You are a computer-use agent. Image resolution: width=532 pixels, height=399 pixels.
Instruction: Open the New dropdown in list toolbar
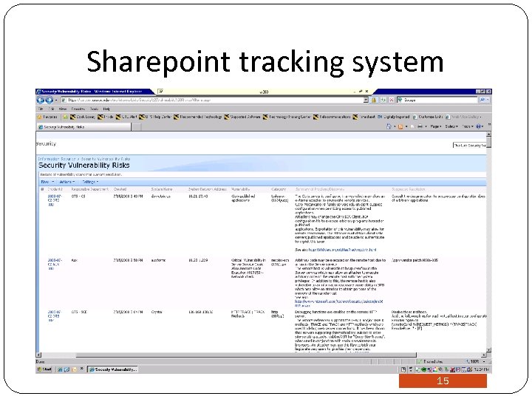pos(47,183)
